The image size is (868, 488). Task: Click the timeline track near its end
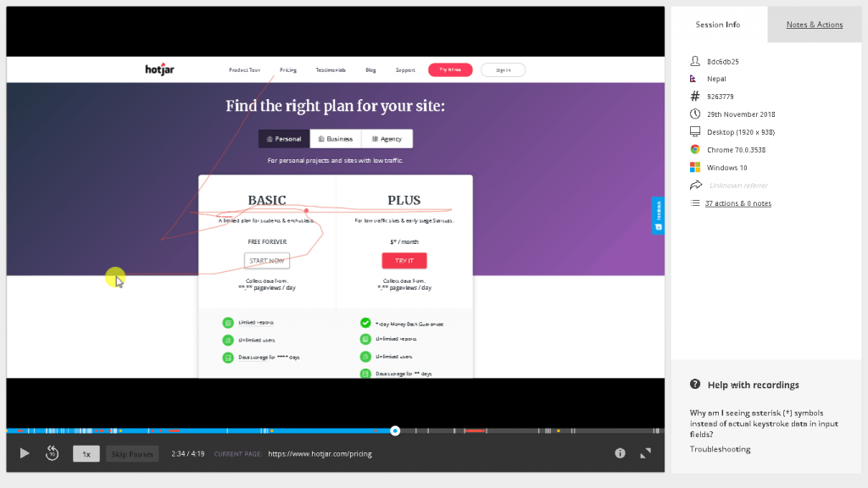pos(656,430)
